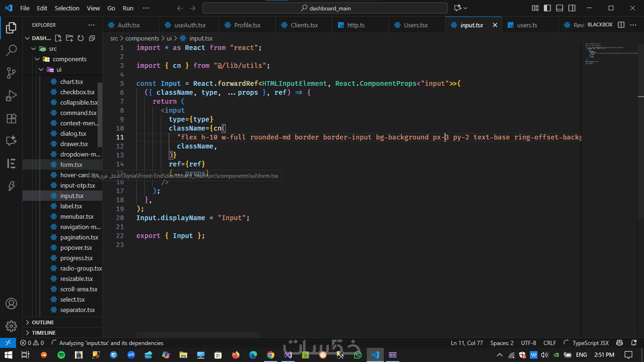Click the New Folder icon in Explorer
The width and height of the screenshot is (644, 362).
pyautogui.click(x=69, y=38)
